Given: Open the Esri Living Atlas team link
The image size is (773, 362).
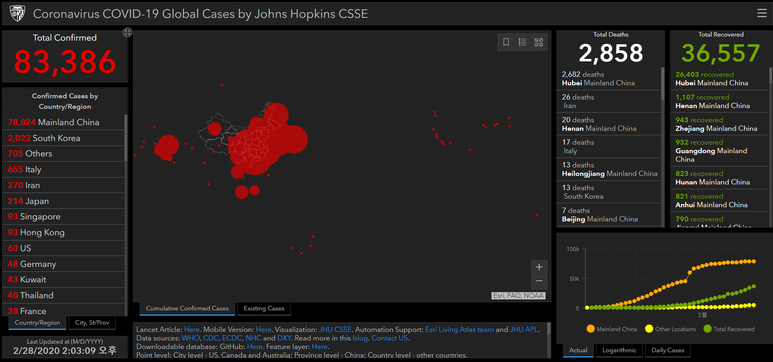Looking at the screenshot, I should click(459, 329).
